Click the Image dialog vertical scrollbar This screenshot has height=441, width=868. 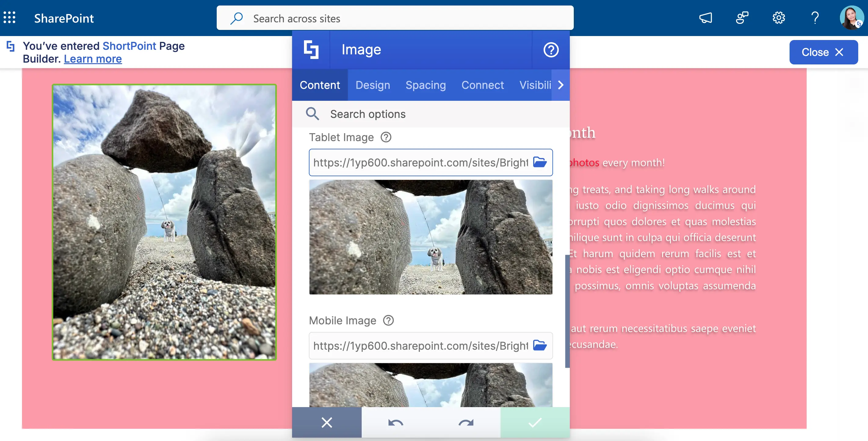click(x=567, y=311)
